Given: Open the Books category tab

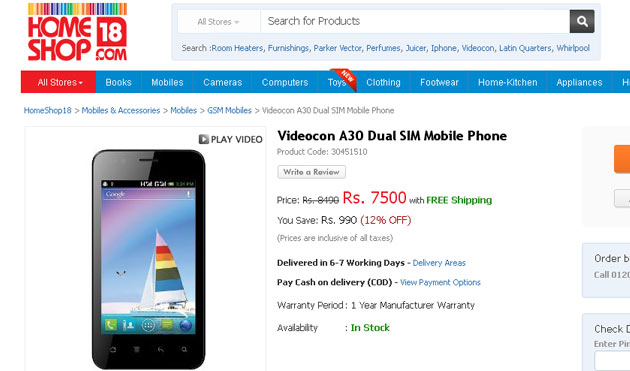Looking at the screenshot, I should pyautogui.click(x=119, y=82).
